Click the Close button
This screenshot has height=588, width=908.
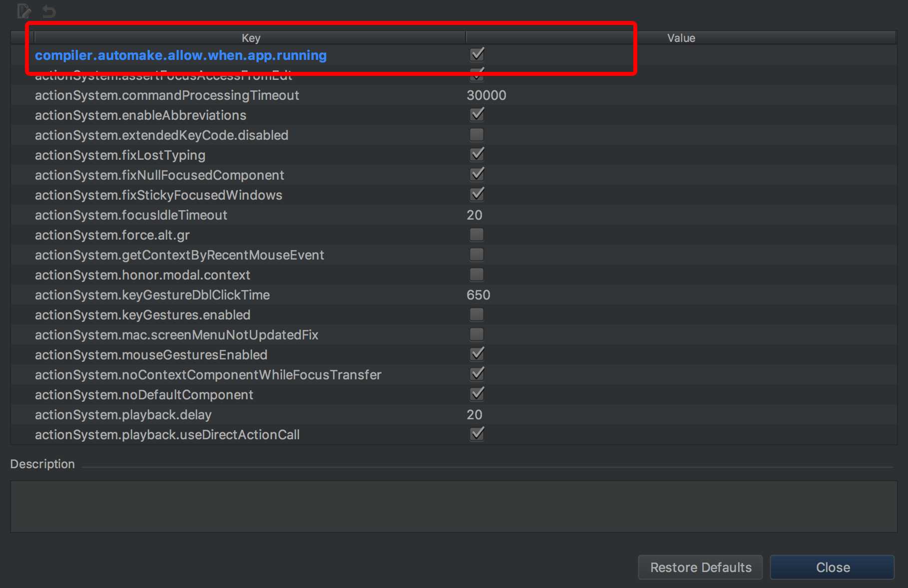[833, 567]
